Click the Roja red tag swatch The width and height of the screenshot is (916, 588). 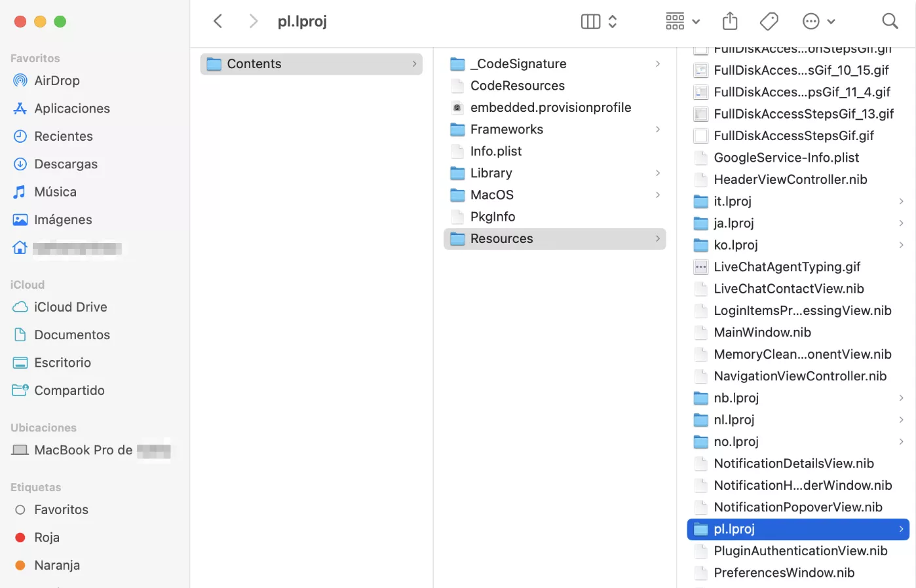point(20,537)
